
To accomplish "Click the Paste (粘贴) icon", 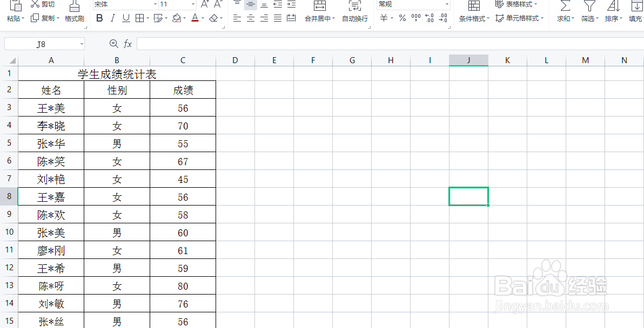I will 15,6.
